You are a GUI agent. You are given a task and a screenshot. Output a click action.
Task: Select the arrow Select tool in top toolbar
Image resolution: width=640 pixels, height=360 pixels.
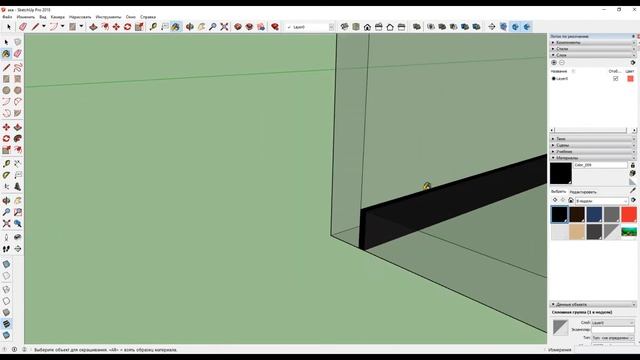pos(9,27)
